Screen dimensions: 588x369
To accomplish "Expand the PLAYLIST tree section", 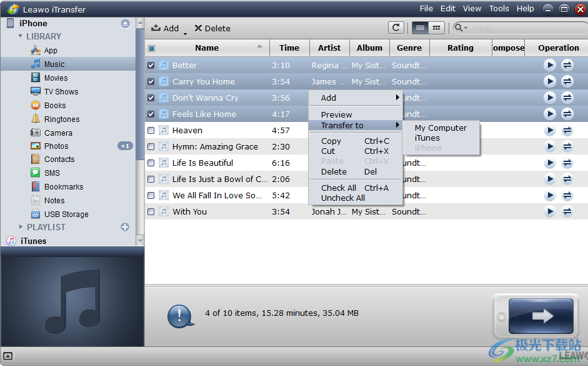I will tap(21, 227).
